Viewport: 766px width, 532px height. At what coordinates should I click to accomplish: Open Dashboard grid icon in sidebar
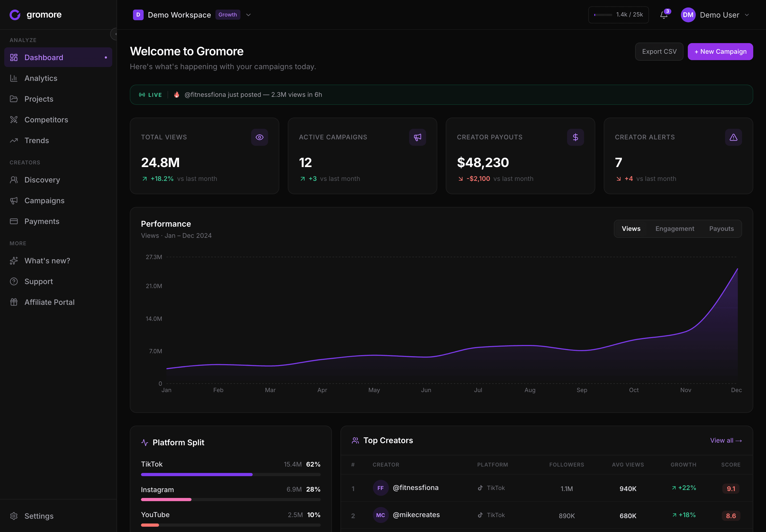pos(14,57)
